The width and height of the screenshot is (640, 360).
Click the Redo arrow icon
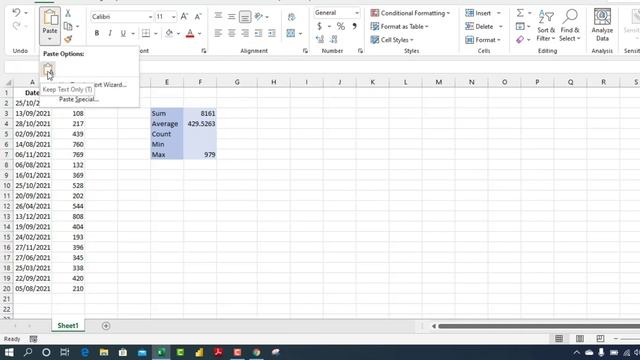pyautogui.click(x=16, y=26)
